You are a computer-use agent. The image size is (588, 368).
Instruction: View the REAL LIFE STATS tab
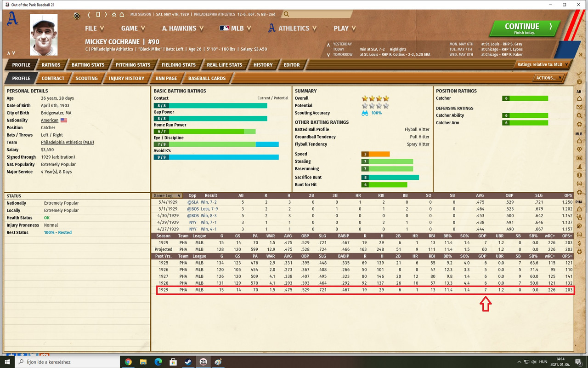point(224,65)
